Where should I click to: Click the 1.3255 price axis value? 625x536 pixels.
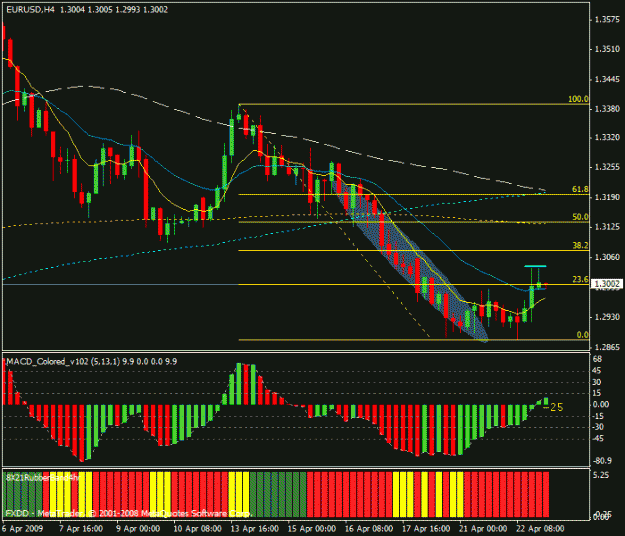click(607, 167)
